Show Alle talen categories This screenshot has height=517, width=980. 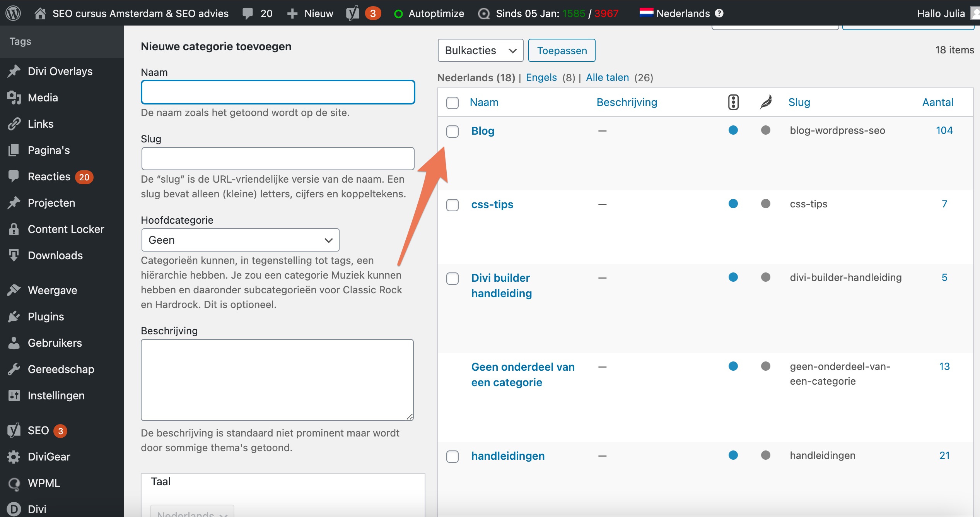click(x=607, y=77)
